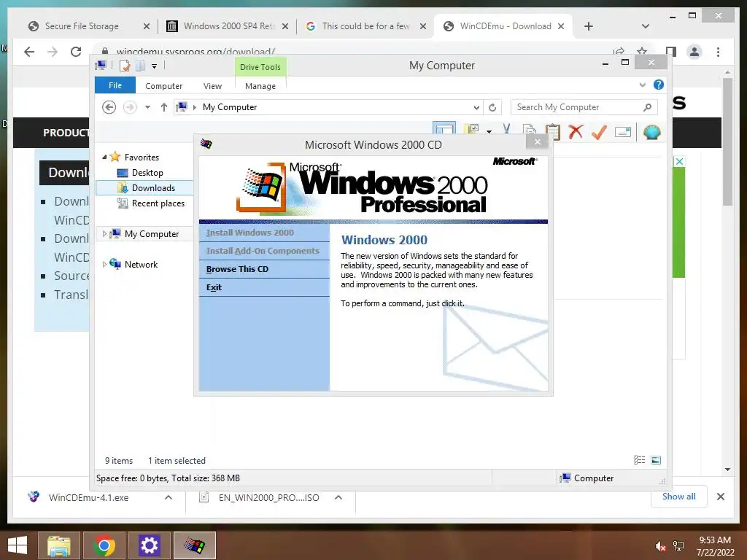Viewport: 747px width, 560px height.
Task: Go up one level with up arrow
Action: (164, 107)
